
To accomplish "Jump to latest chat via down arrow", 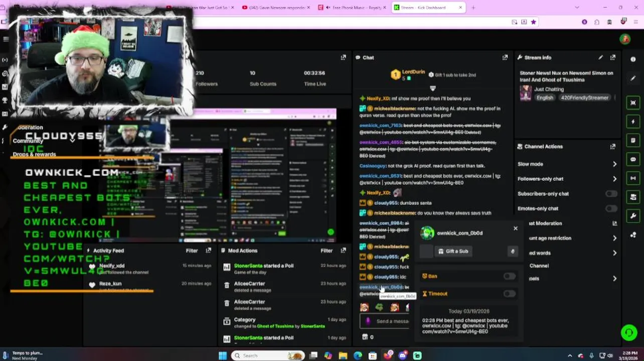I will (432, 88).
